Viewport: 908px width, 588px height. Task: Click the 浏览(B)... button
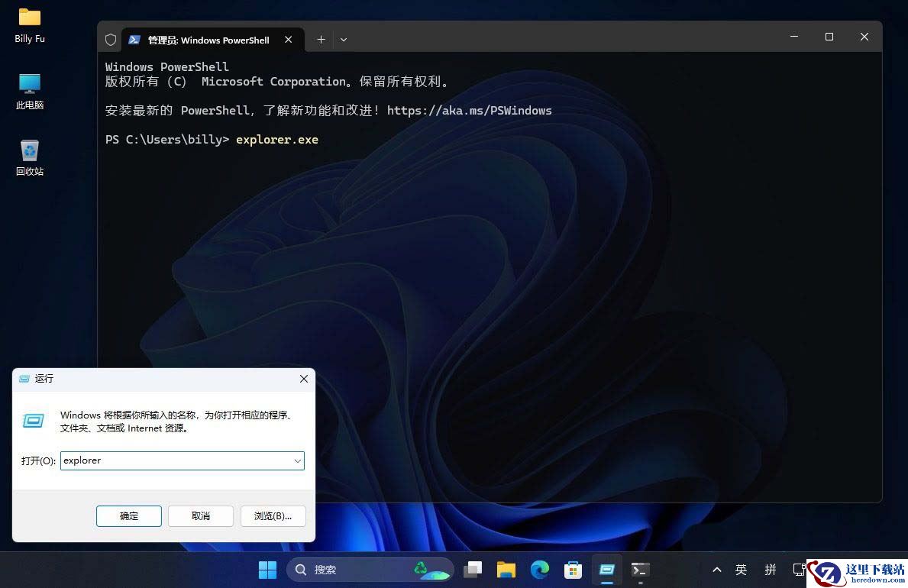click(x=273, y=515)
